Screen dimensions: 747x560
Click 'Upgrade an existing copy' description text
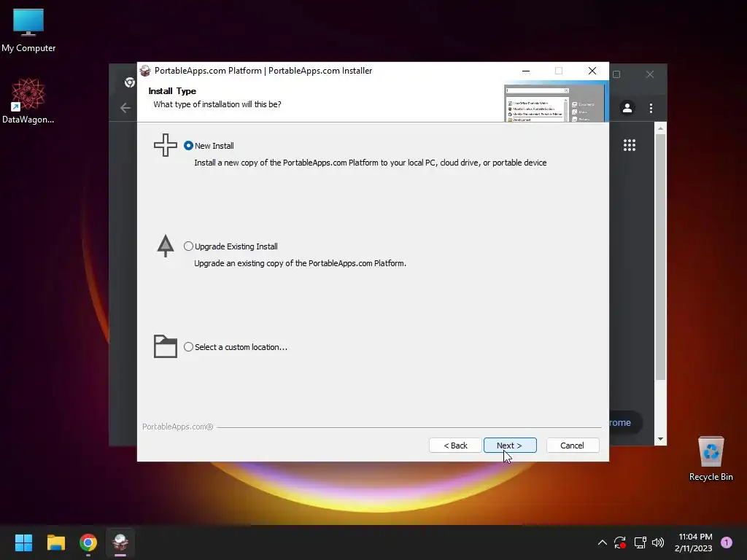[300, 263]
